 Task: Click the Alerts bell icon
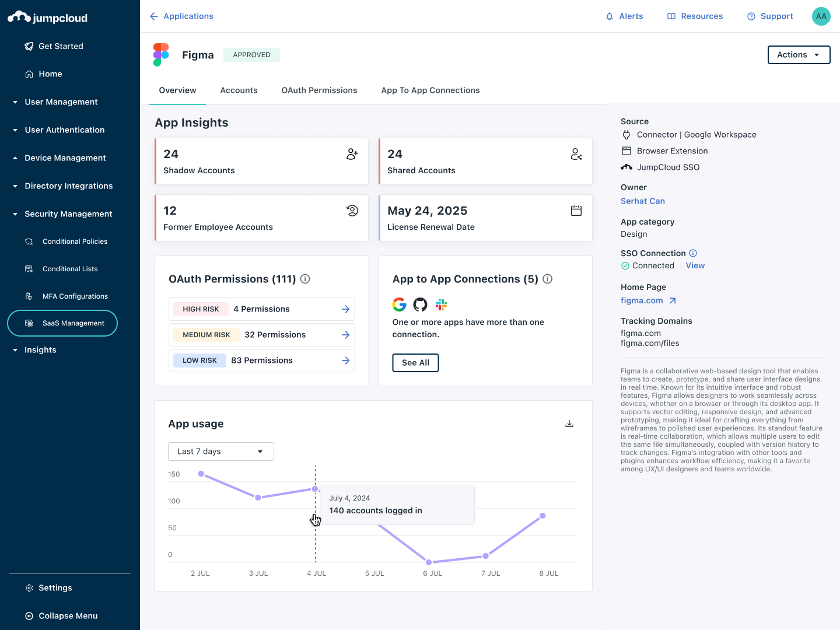coord(610,16)
